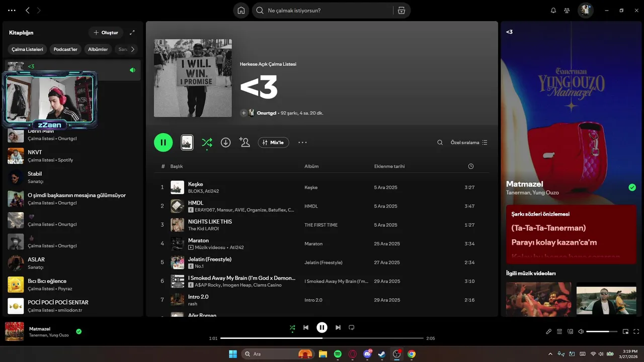Viewport: 644px width, 362px height.
Task: Open more options for the playlist
Action: tap(302, 142)
